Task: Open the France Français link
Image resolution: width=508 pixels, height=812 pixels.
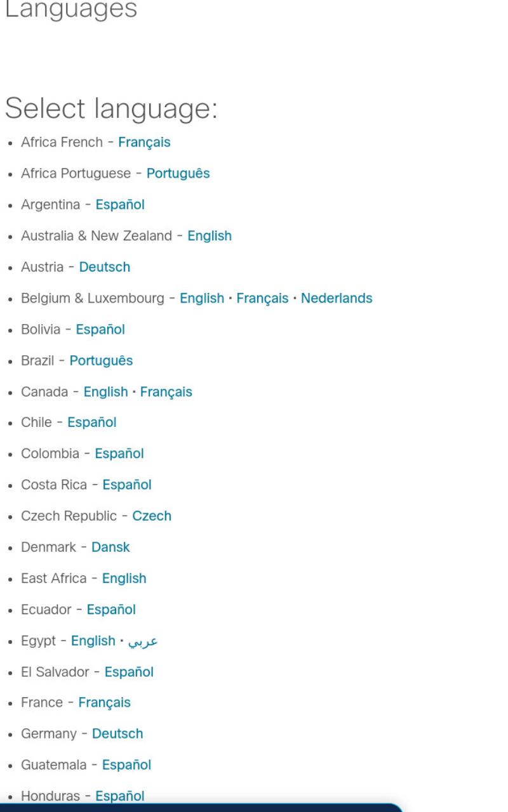Action: [104, 704]
